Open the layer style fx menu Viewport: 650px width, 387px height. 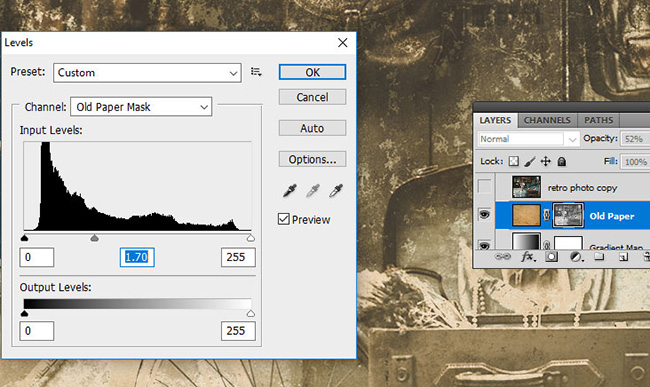click(528, 257)
